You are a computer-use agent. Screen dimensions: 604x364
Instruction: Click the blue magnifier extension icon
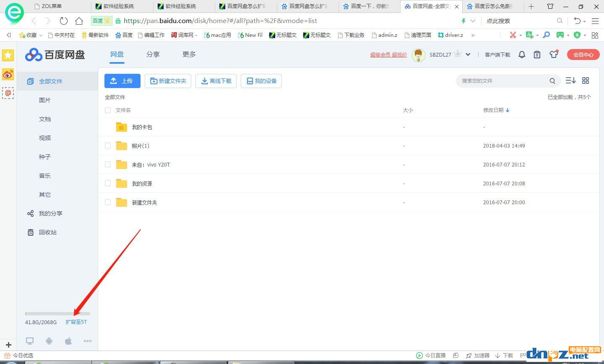pos(546,35)
